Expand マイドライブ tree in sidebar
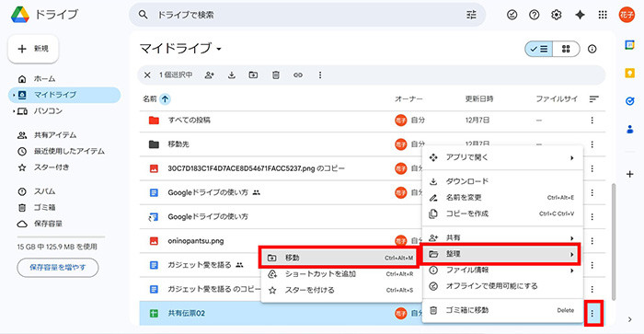The image size is (644, 334). 13,95
